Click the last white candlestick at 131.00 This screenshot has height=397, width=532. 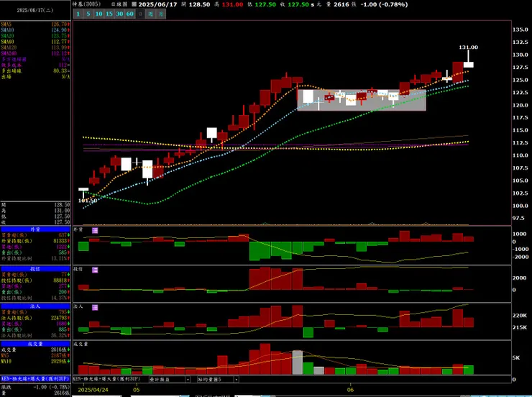point(469,65)
